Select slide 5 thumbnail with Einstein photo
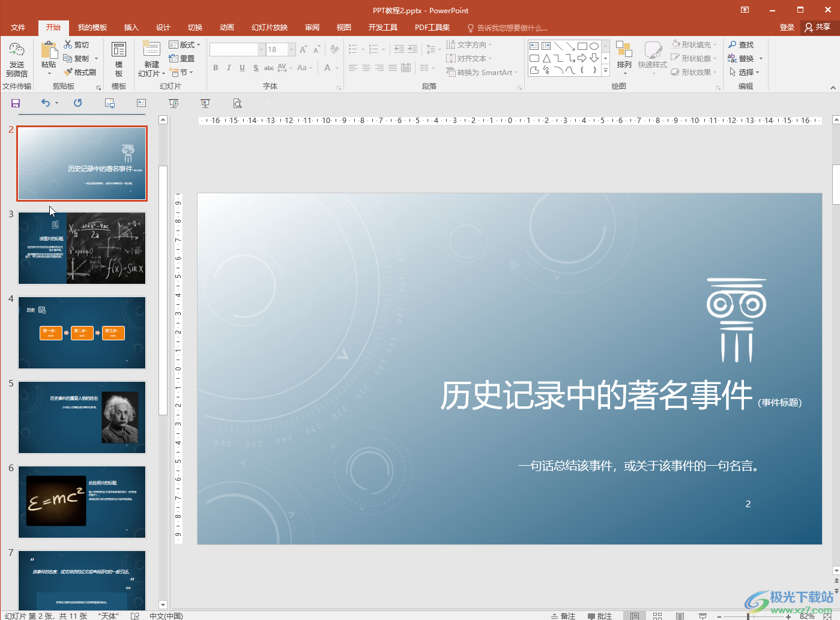Screen dimensions: 840x620 pos(82,417)
